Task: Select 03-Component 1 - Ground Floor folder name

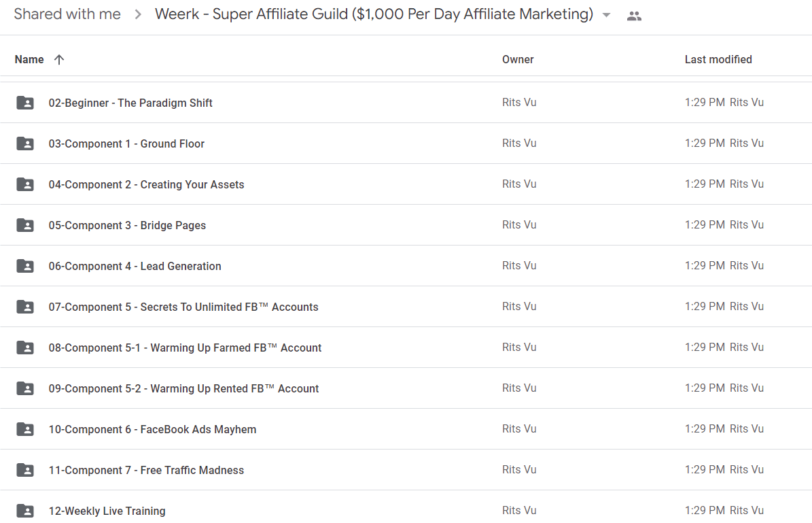Action: coord(126,144)
